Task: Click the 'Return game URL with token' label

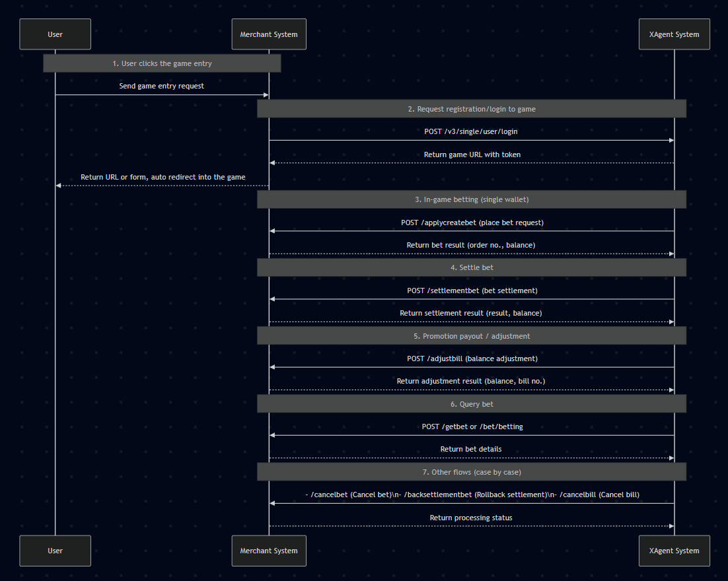Action: 472,154
